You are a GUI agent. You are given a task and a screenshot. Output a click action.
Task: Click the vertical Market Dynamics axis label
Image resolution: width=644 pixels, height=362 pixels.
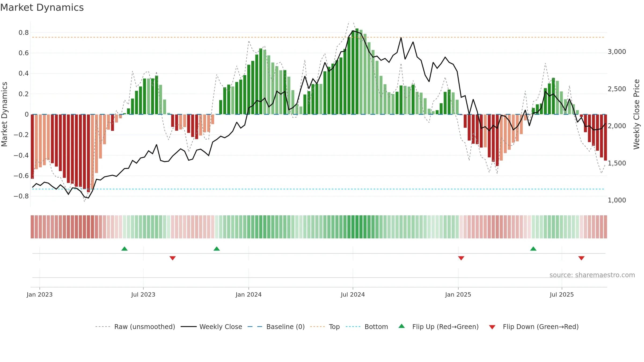pyautogui.click(x=4, y=114)
